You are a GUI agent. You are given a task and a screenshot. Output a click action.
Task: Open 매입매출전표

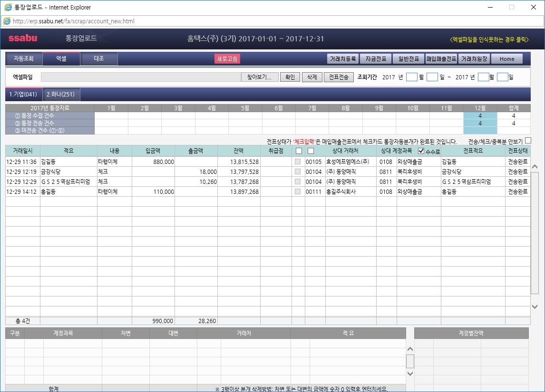click(x=441, y=58)
